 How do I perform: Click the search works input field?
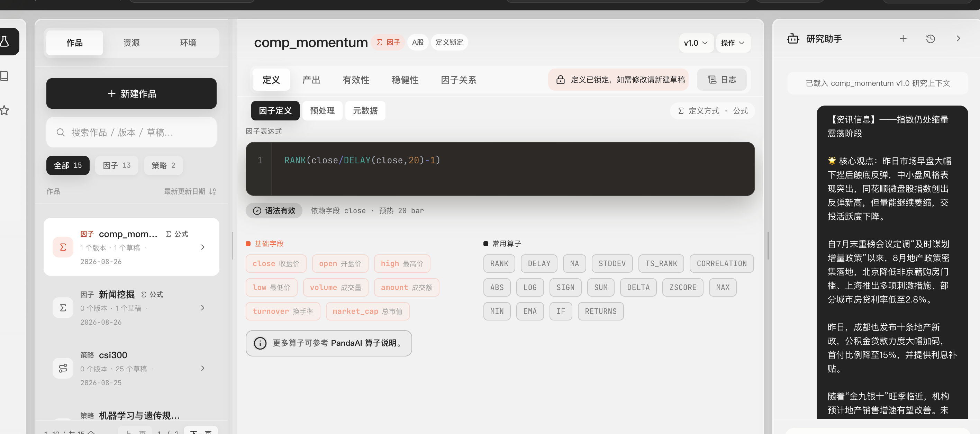point(131,132)
